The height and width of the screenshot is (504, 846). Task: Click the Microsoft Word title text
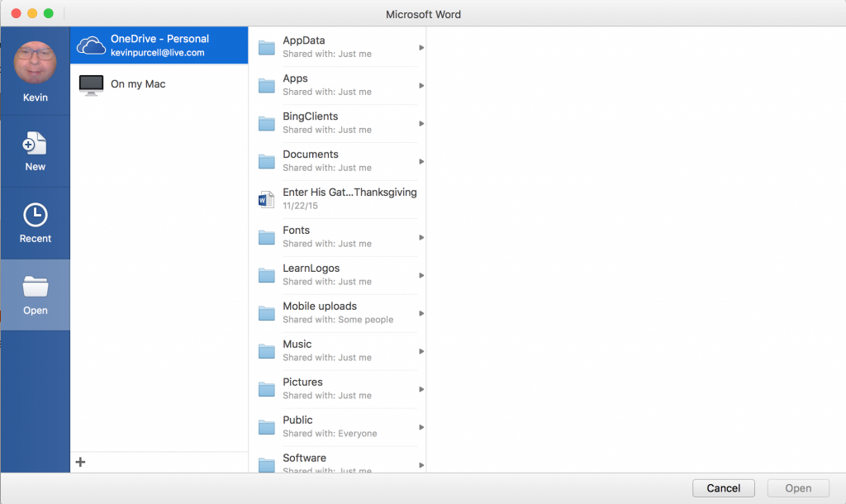pyautogui.click(x=423, y=15)
